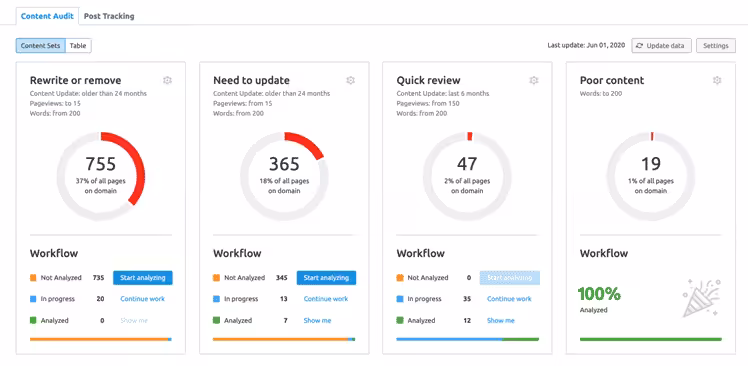Viewport: 748px width, 366px height.
Task: Select the Content Sets view
Action: tap(41, 46)
